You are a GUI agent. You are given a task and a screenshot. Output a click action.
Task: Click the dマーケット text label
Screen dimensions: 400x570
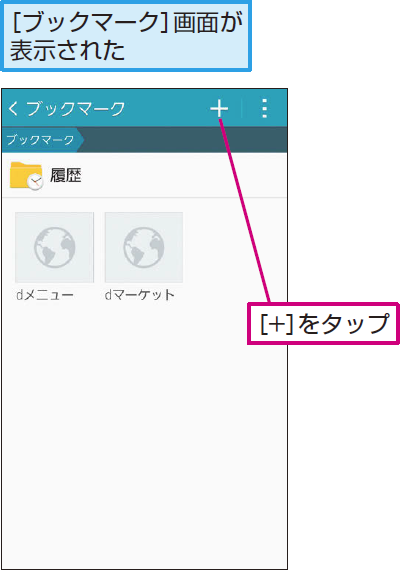click(x=140, y=294)
